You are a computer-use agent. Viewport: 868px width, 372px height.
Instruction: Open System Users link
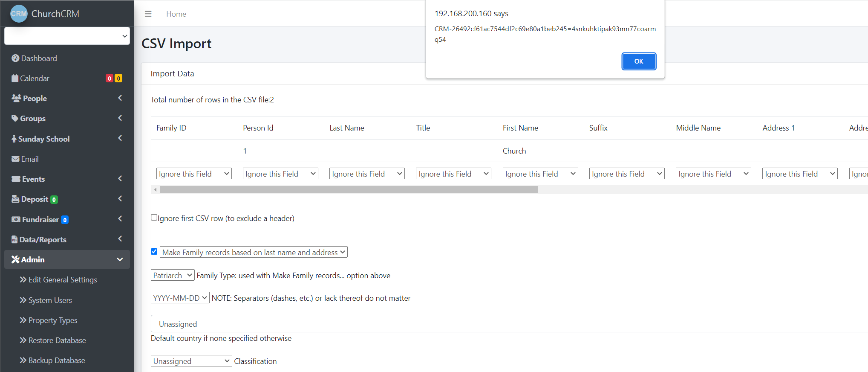pyautogui.click(x=50, y=300)
